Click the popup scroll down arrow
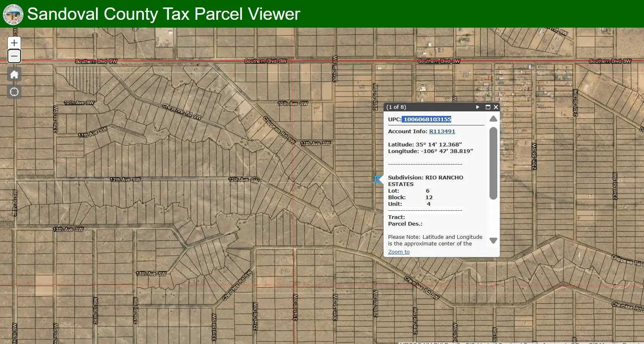The height and width of the screenshot is (344, 644). (x=493, y=240)
